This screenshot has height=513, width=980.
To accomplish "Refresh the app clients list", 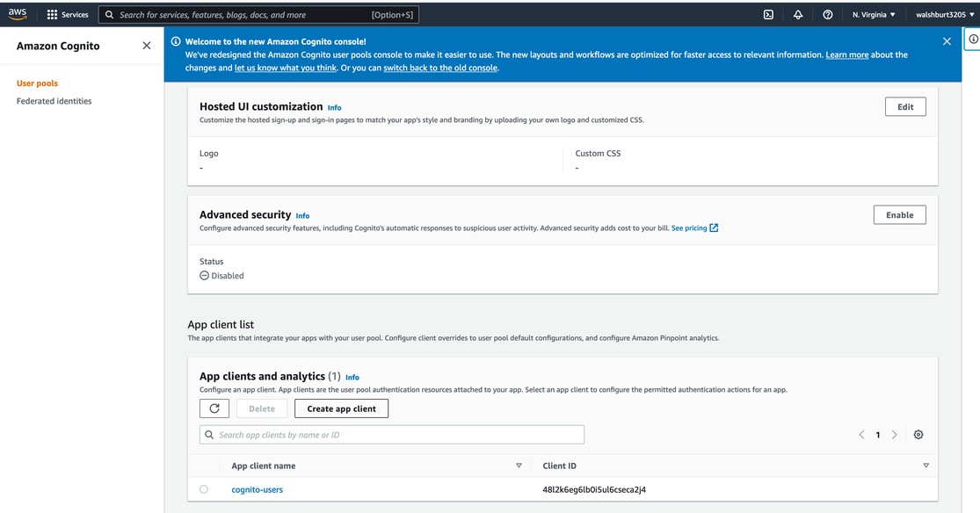I will pos(214,408).
